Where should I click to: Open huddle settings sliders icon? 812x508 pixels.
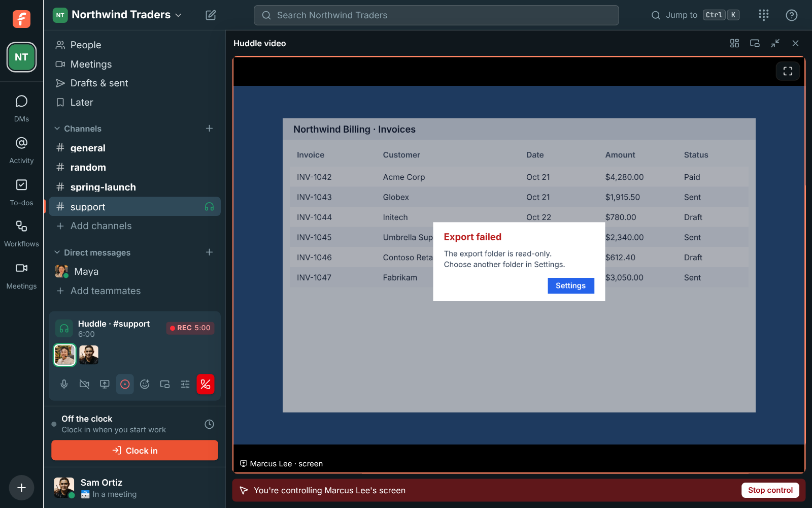(185, 384)
